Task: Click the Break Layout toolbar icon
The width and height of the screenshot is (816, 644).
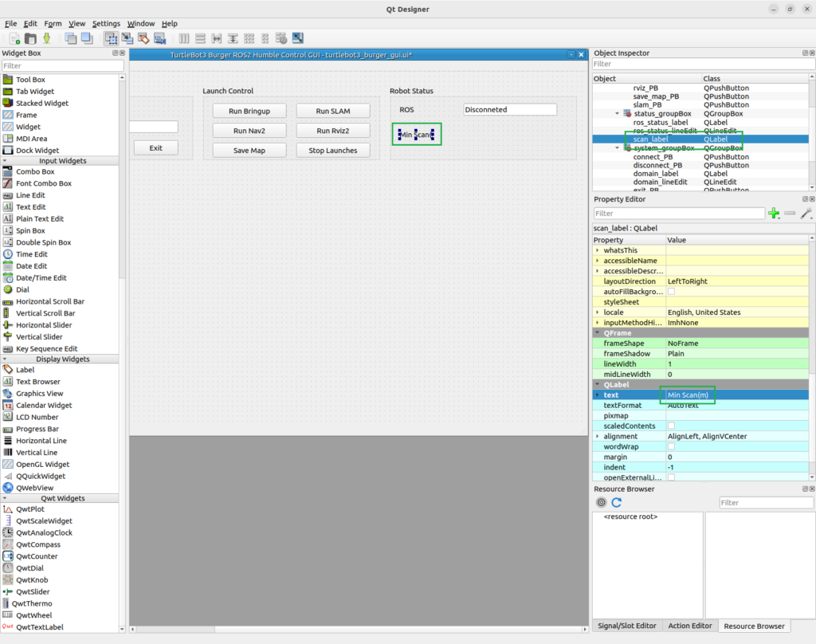Action: (281, 38)
